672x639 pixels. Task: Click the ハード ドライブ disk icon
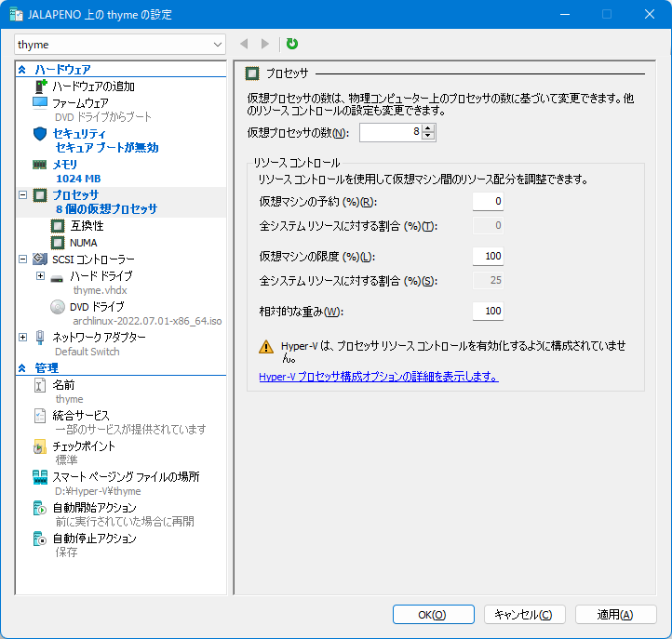(x=57, y=278)
